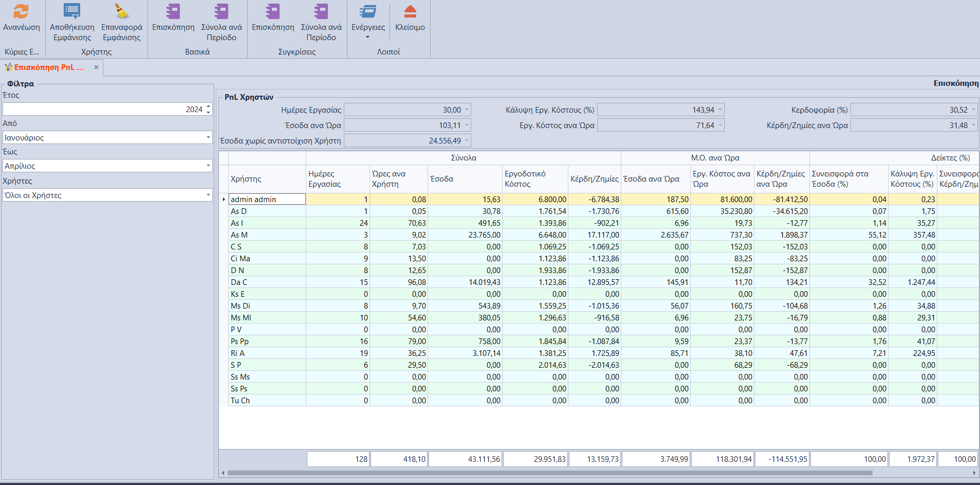Open Σύνολα ανά Περίοδο in Βασικά group

[221, 11]
